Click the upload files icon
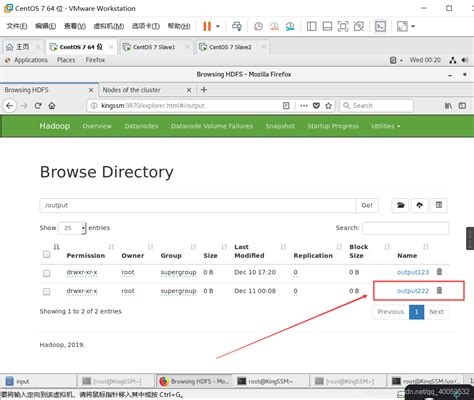 tap(419, 205)
